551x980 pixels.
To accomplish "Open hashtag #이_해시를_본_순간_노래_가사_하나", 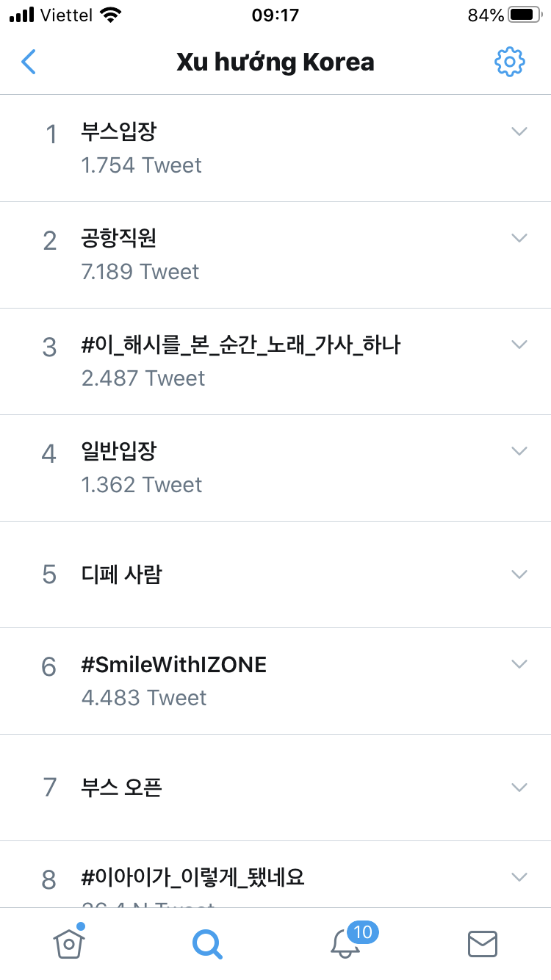I will pyautogui.click(x=241, y=345).
